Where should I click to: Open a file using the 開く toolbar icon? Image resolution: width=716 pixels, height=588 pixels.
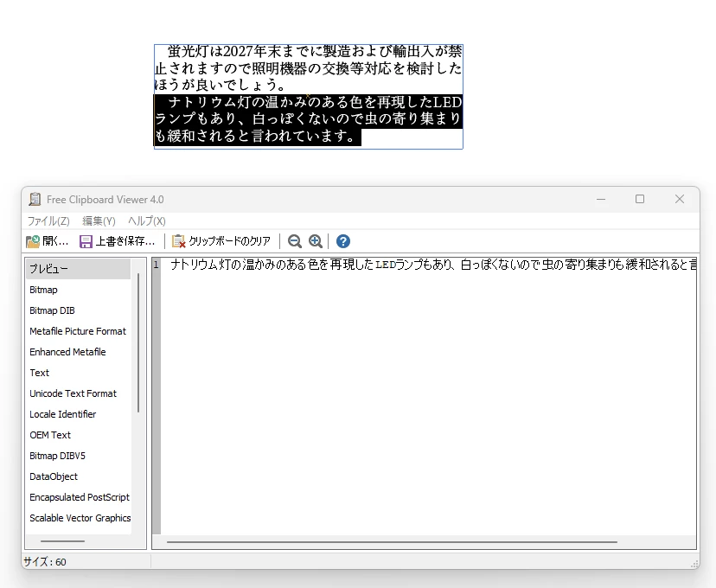47,241
